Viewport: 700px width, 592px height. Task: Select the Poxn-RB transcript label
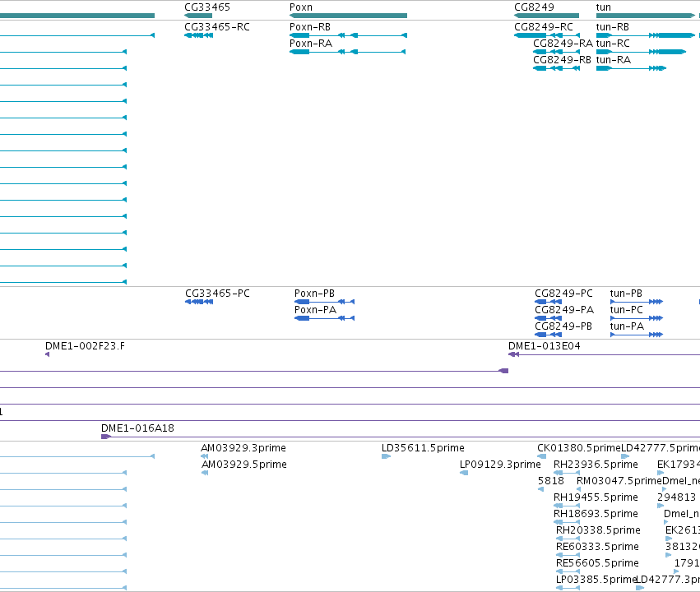pos(310,27)
